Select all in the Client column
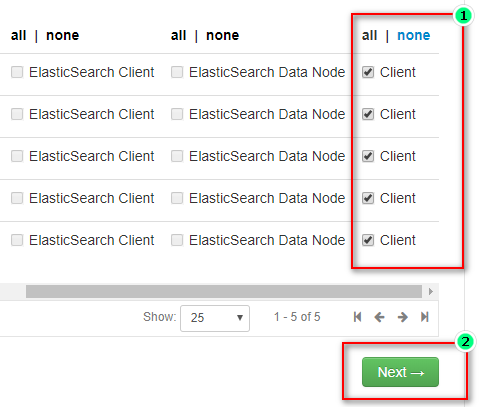 (369, 35)
